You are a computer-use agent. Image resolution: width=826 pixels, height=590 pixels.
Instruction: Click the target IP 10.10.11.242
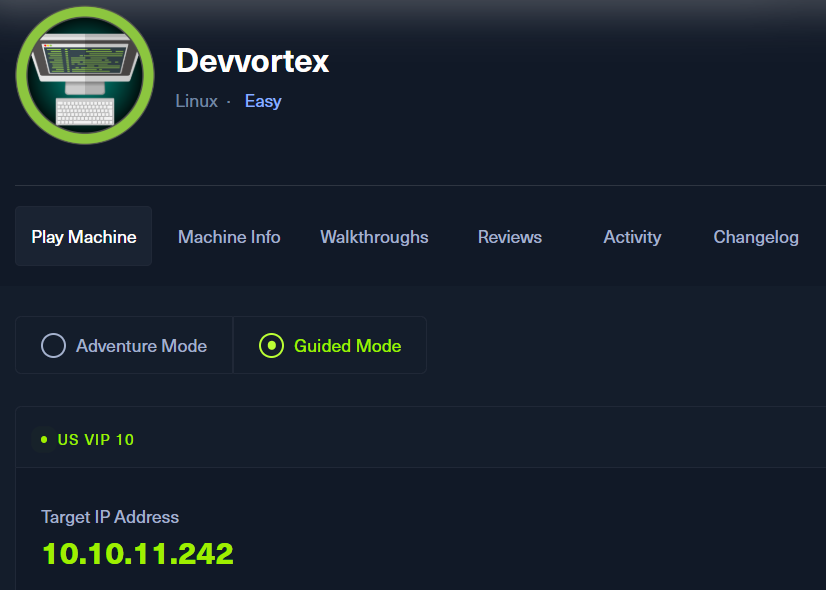(x=138, y=553)
